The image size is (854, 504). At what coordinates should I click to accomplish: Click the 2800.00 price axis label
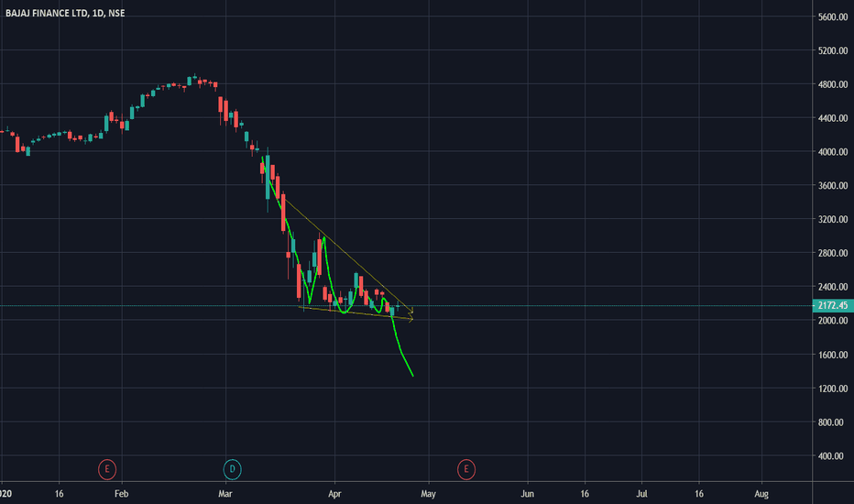pyautogui.click(x=833, y=253)
